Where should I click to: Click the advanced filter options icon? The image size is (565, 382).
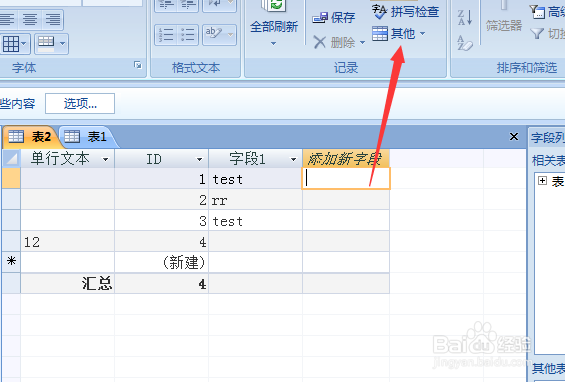537,12
